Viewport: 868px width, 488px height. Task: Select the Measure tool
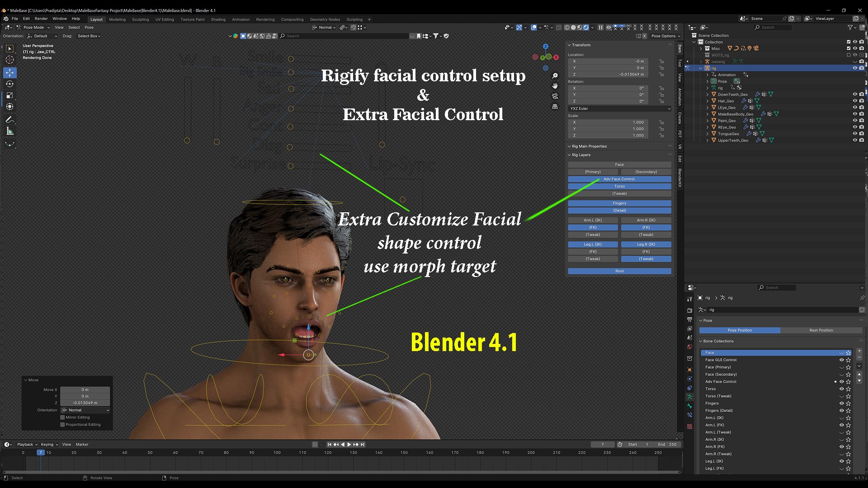9,131
